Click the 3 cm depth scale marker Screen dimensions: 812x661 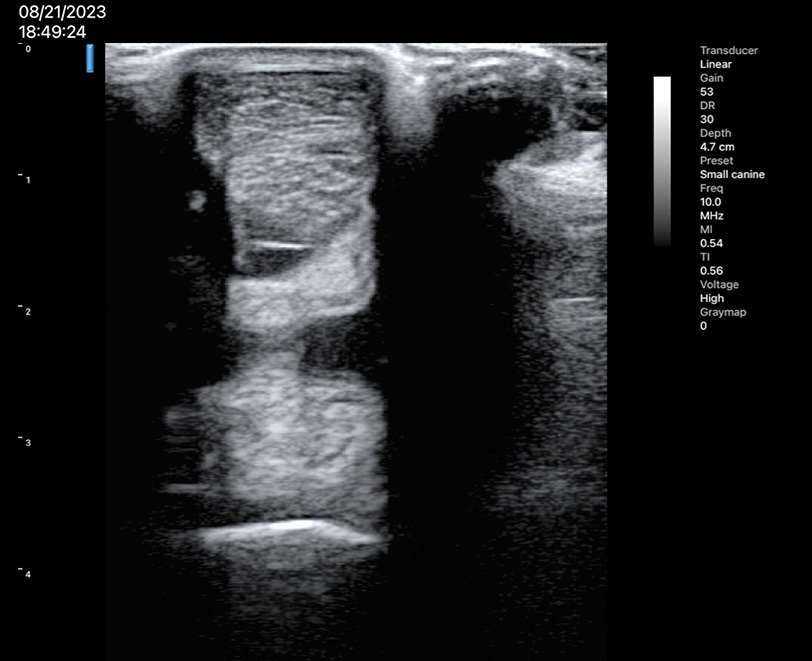(x=26, y=443)
